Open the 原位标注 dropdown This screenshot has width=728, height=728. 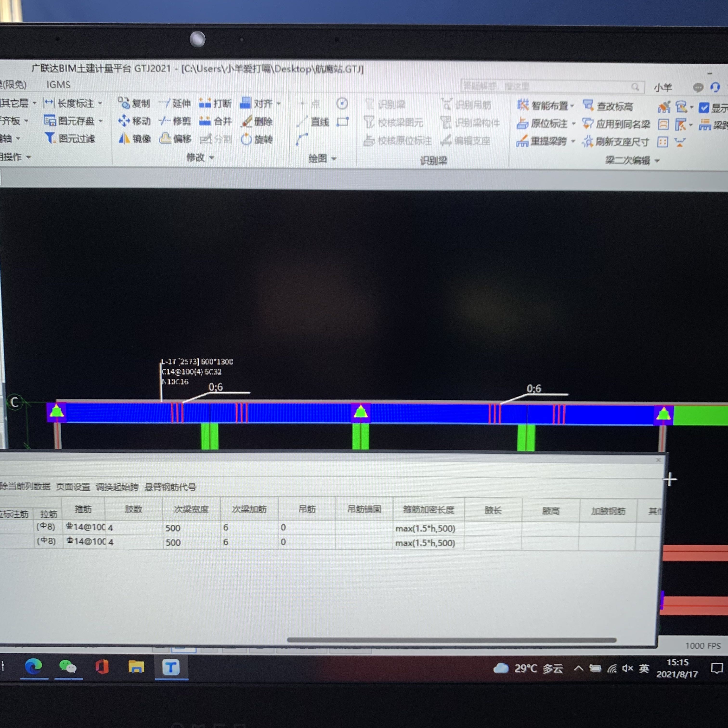coord(573,123)
